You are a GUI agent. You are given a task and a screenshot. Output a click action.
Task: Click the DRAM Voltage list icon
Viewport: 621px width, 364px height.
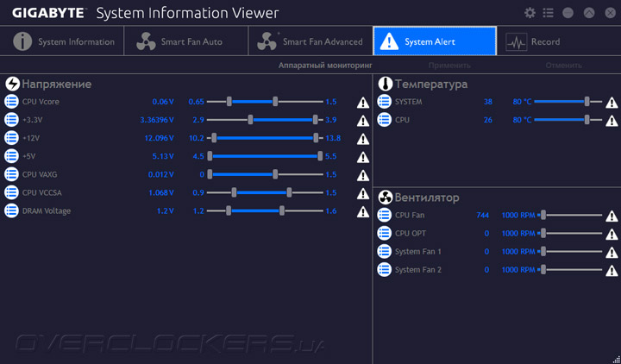[11, 210]
